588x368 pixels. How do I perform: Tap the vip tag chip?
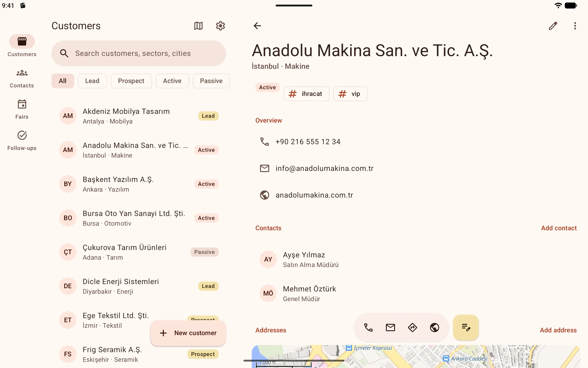[x=350, y=94]
